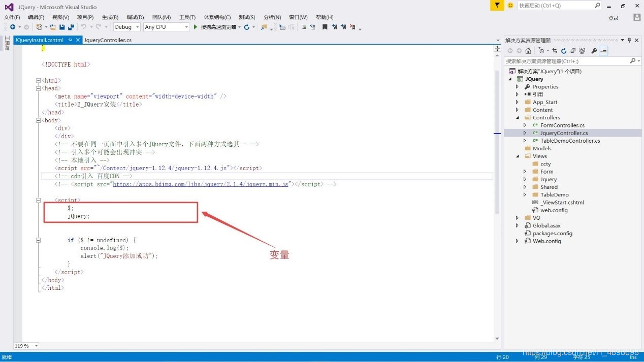Open the 调试(D) menu
This screenshot has width=644, height=362.
[135, 17]
